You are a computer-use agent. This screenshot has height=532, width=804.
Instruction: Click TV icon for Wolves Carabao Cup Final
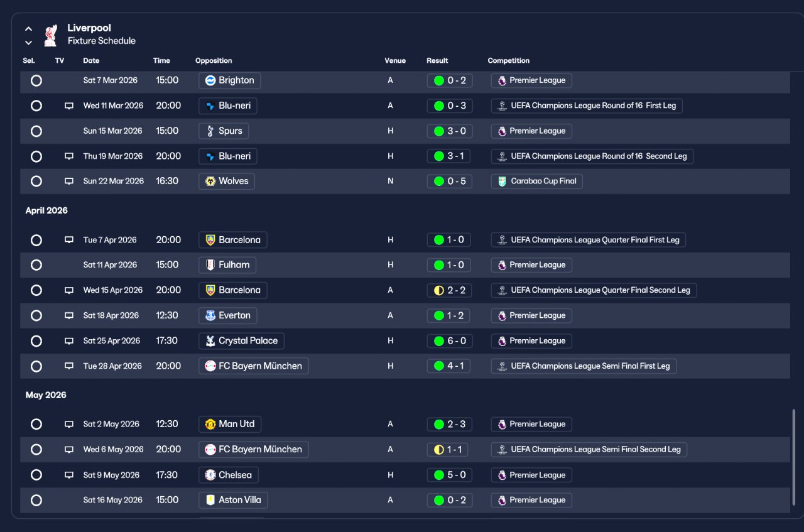click(69, 182)
